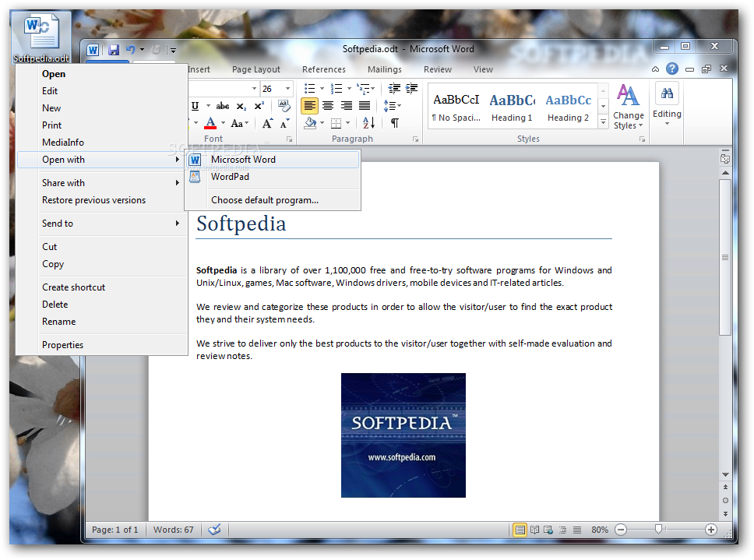754x560 pixels.
Task: Click the Borders icon
Action: 336,124
